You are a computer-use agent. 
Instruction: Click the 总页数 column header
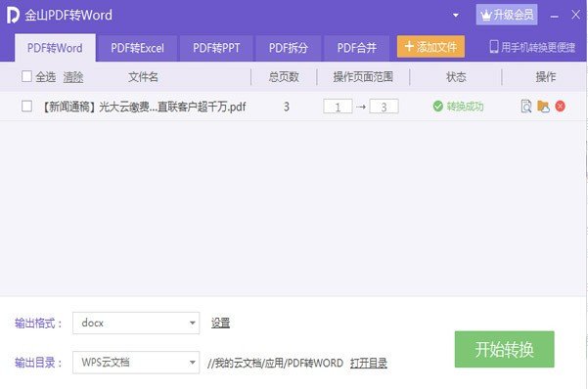click(284, 77)
